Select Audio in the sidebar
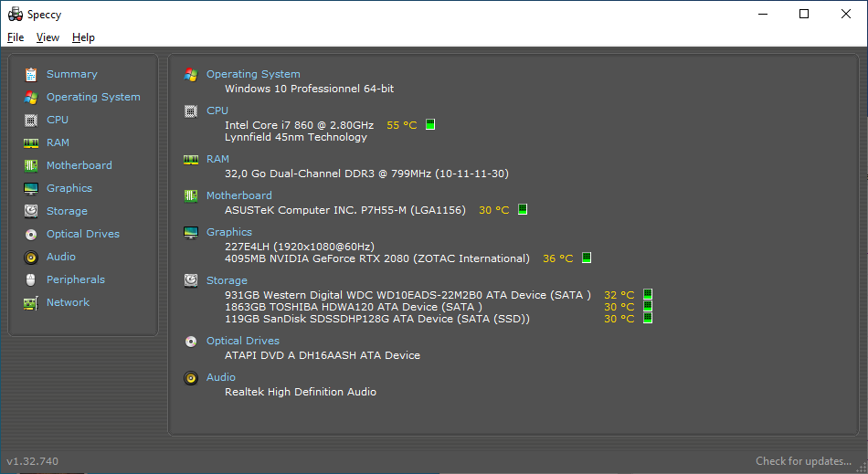The height and width of the screenshot is (474, 868). tap(61, 257)
